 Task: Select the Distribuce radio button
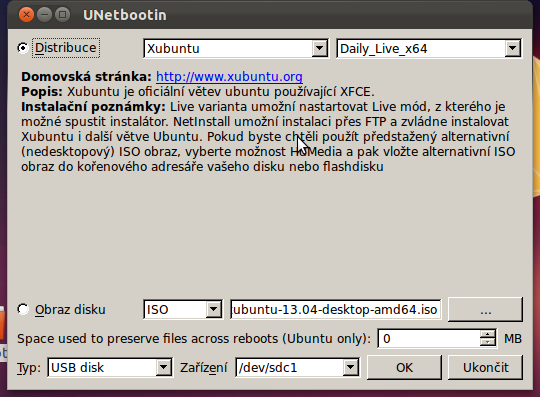pyautogui.click(x=23, y=48)
